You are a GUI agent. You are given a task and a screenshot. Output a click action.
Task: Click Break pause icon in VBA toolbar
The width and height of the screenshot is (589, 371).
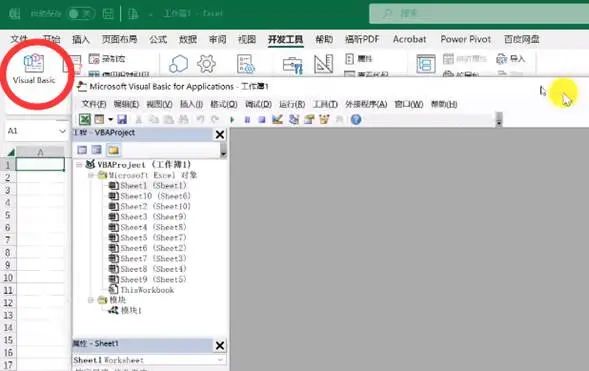coord(247,119)
